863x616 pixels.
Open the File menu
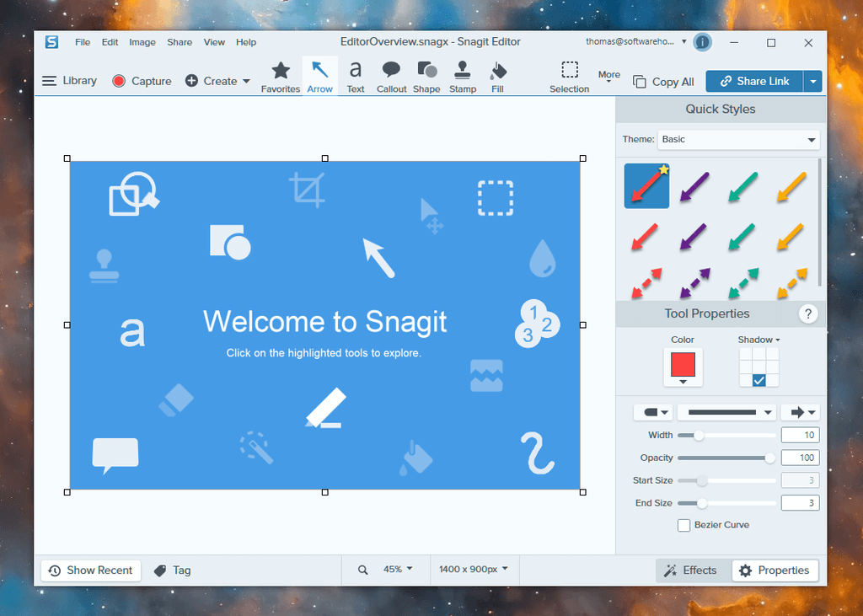tap(83, 42)
